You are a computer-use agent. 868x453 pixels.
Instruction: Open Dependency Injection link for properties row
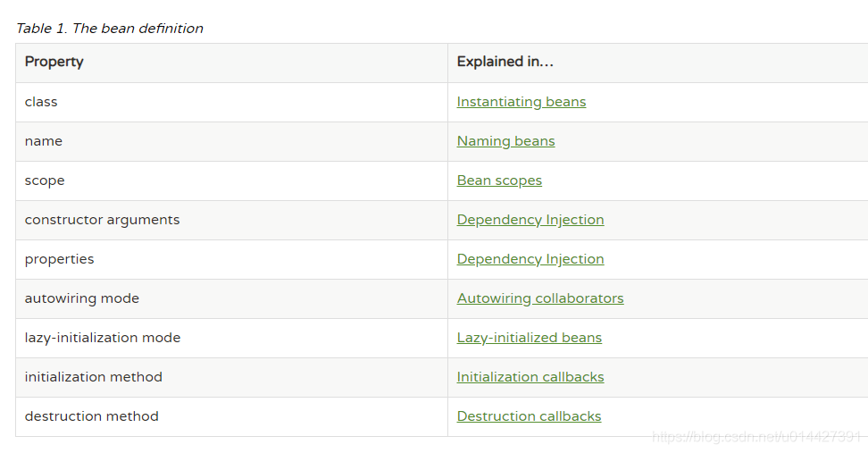[x=530, y=259]
